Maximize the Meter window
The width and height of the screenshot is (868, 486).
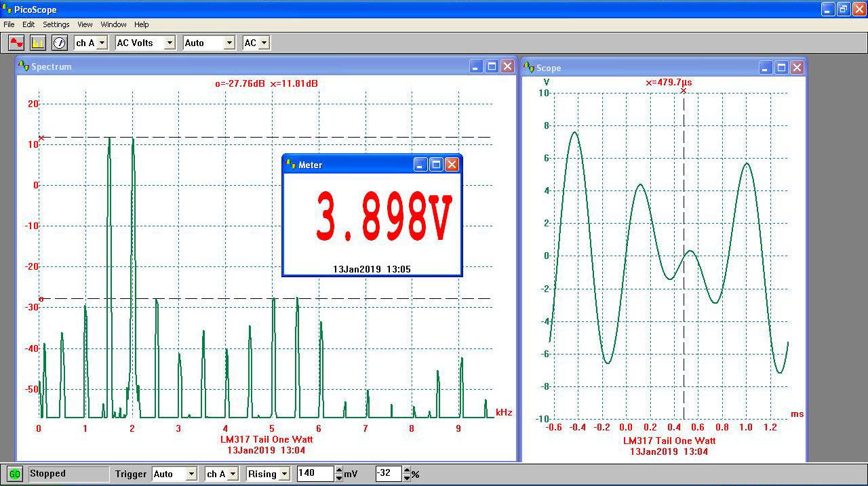pos(436,164)
